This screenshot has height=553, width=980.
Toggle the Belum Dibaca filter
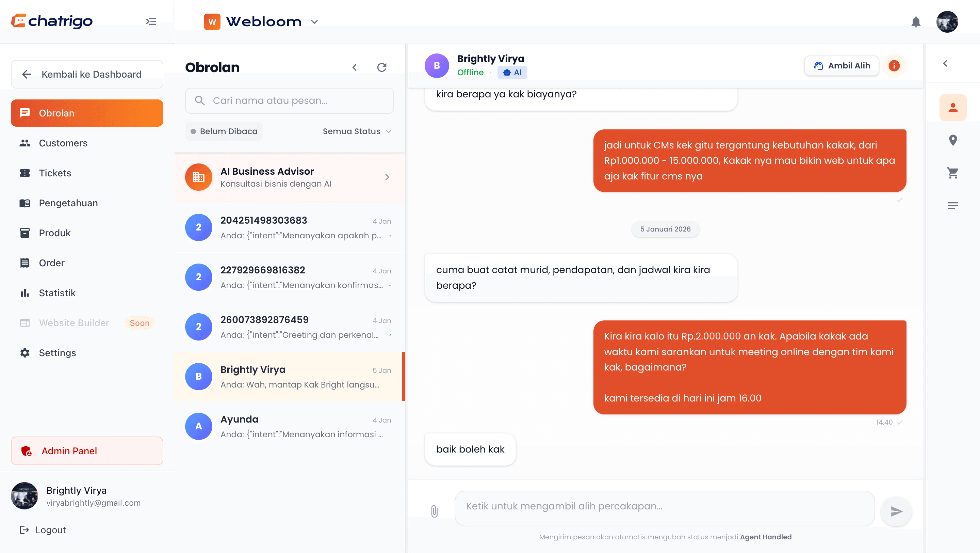coord(224,131)
